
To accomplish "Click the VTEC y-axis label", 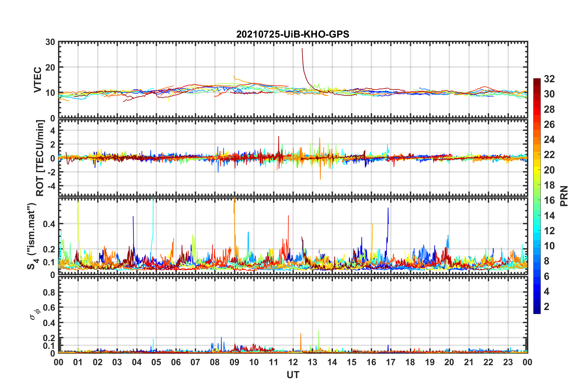I will [x=38, y=80].
